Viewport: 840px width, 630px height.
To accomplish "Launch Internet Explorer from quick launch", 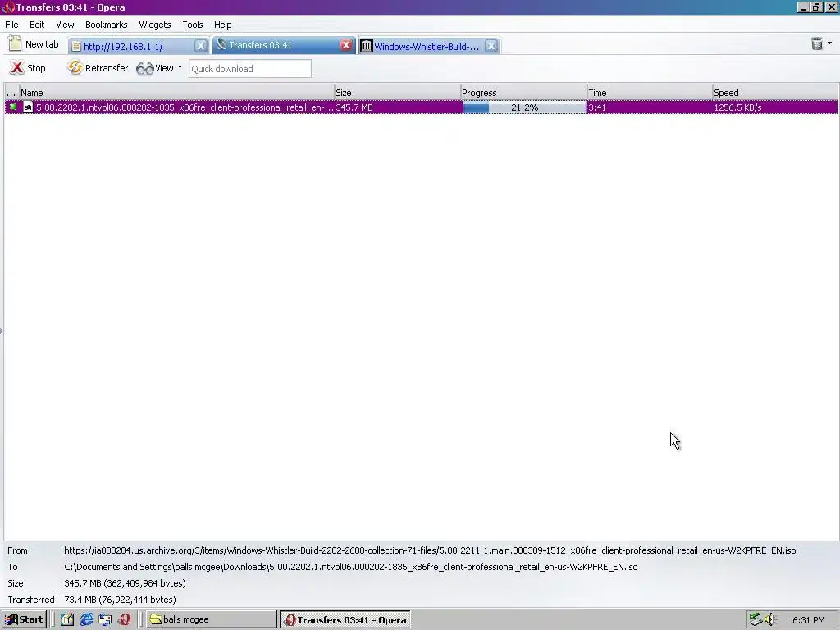I will 85,619.
